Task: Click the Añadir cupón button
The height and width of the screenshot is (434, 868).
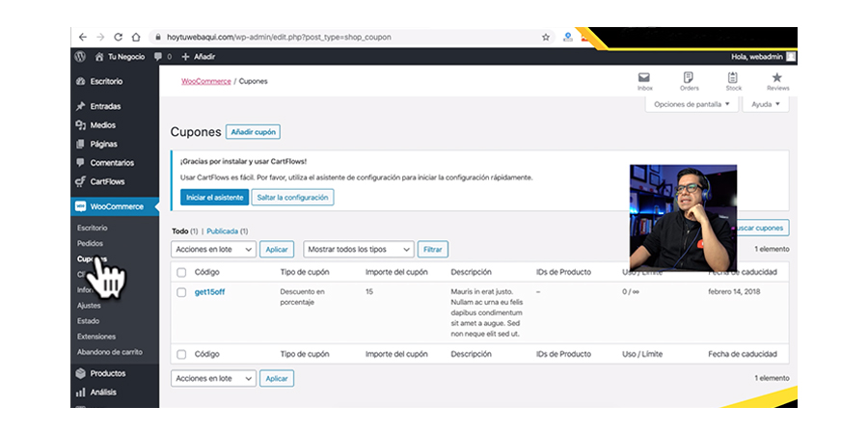Action: [253, 132]
